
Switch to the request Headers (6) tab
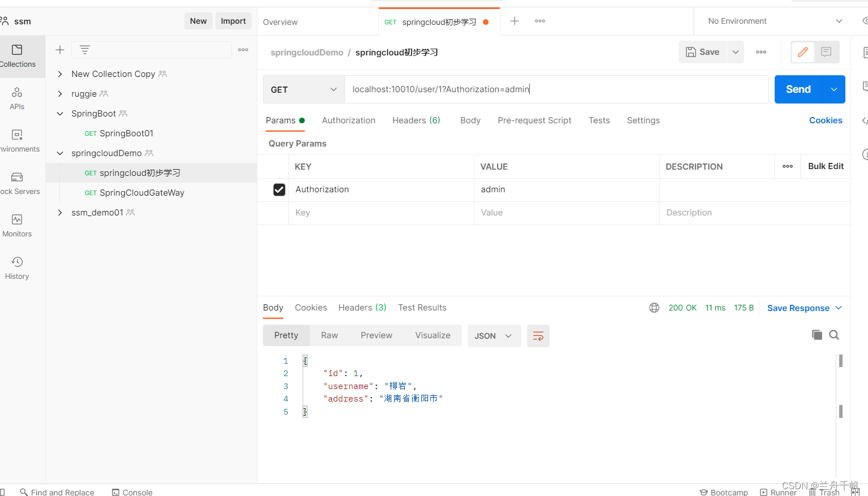point(416,120)
